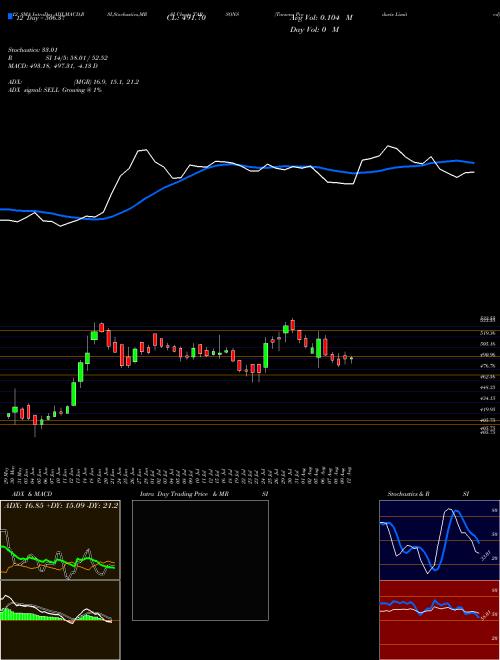
Task: Click the RSI 14/5 '58.01 / 52.52' reading
Action: (88, 58)
